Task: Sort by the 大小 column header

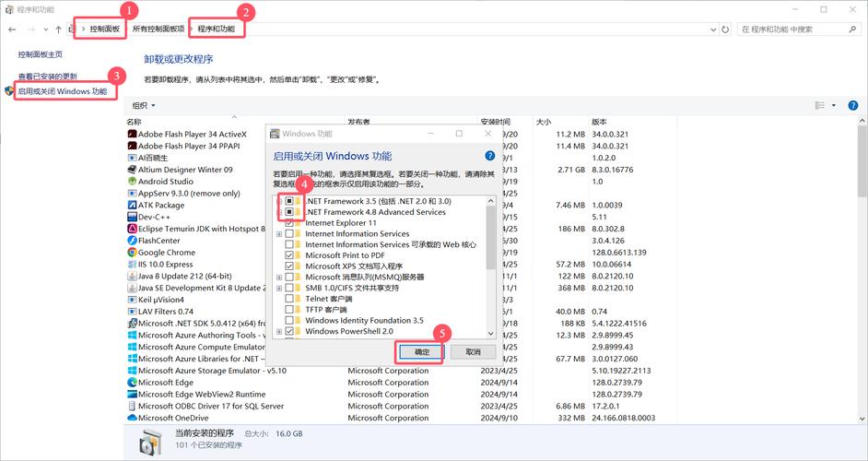Action: pyautogui.click(x=543, y=122)
